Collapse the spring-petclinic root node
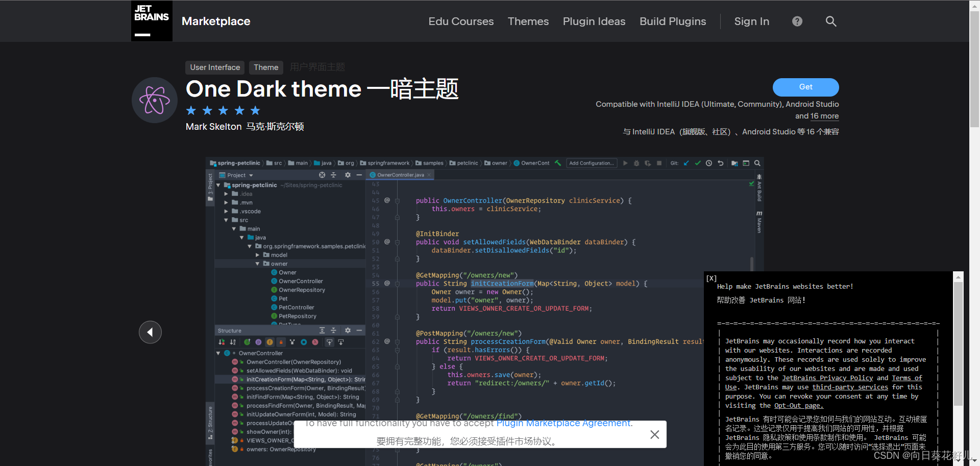The image size is (980, 466). point(218,185)
